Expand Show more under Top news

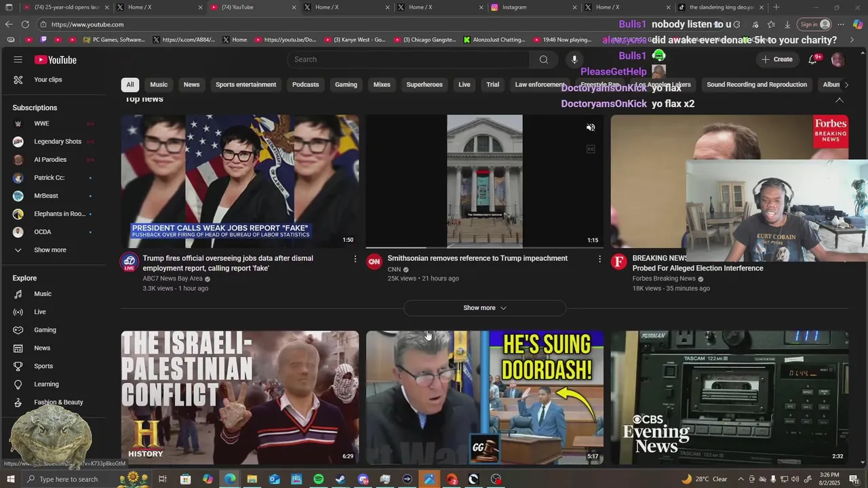pyautogui.click(x=485, y=308)
